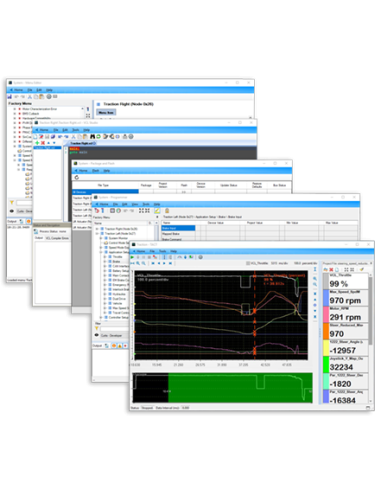Select the Brake item in Programmer tree
Viewport: 381px width, 492px height.
116,262
